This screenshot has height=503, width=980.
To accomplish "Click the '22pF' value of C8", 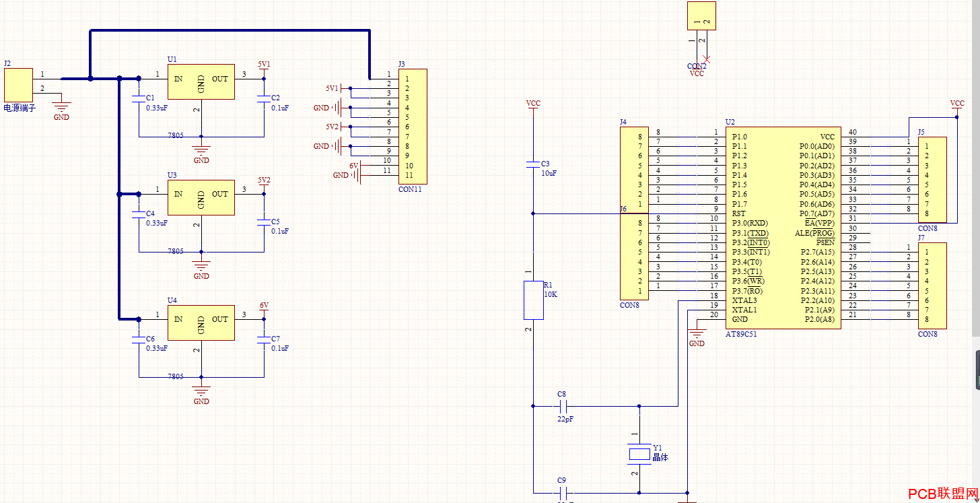I will point(565,419).
